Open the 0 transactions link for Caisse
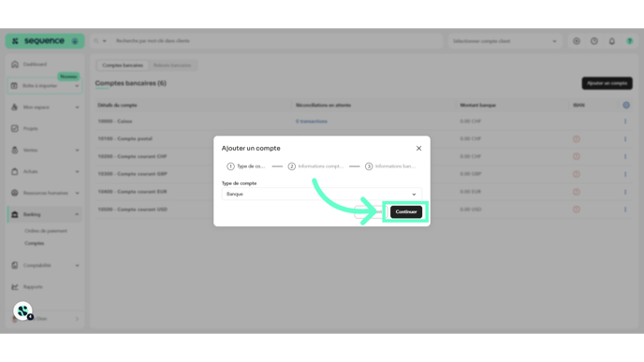 (312, 122)
